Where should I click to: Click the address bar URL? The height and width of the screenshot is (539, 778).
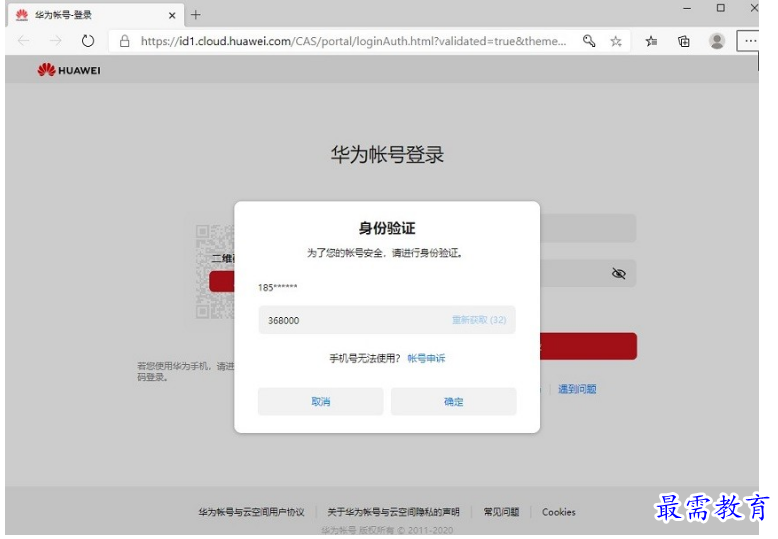pyautogui.click(x=353, y=41)
